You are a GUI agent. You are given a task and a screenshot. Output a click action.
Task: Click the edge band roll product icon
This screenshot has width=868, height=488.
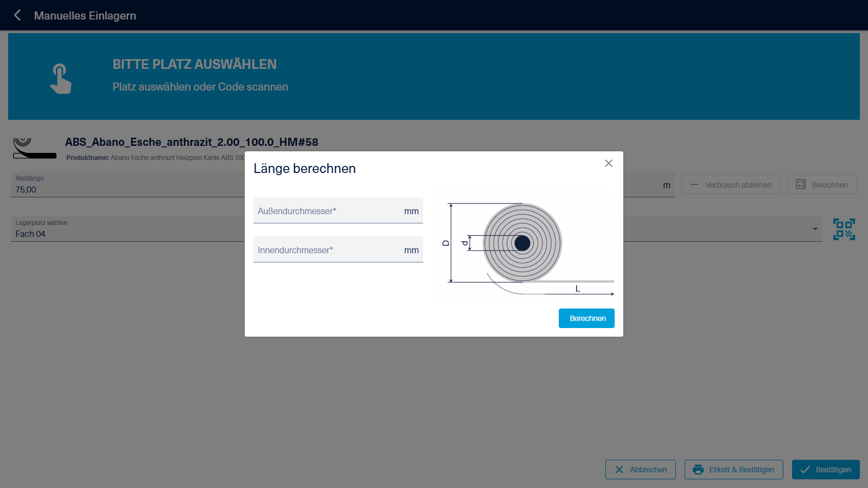pyautogui.click(x=34, y=148)
